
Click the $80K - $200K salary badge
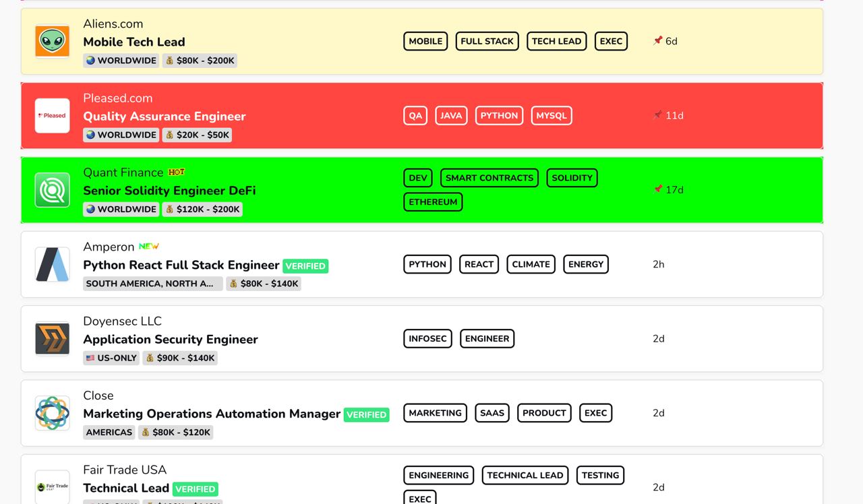pyautogui.click(x=200, y=61)
